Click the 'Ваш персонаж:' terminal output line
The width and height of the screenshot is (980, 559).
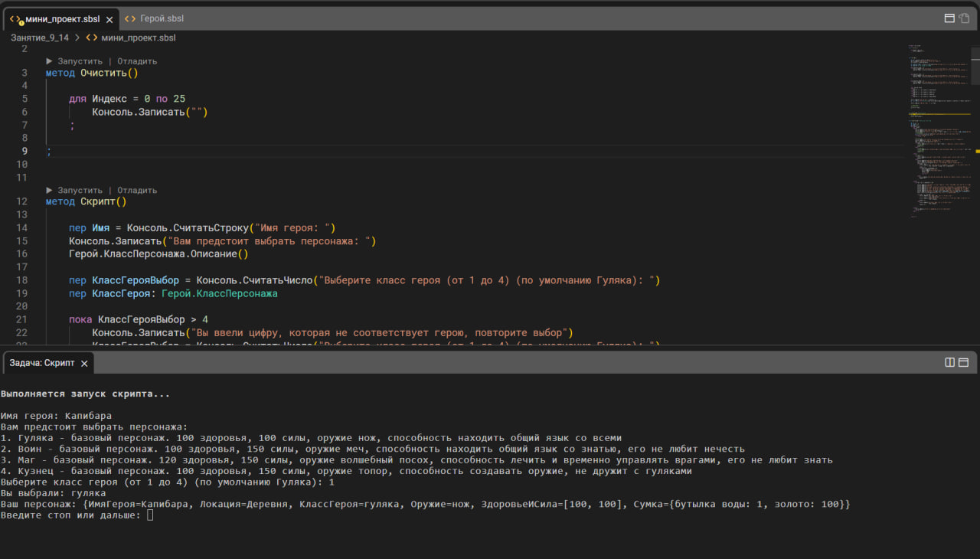(426, 505)
